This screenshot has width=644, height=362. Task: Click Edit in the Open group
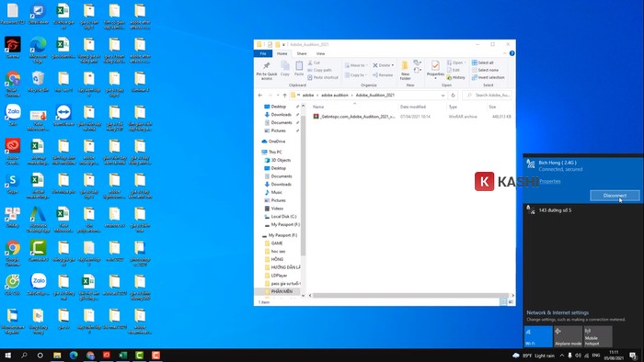pyautogui.click(x=454, y=70)
